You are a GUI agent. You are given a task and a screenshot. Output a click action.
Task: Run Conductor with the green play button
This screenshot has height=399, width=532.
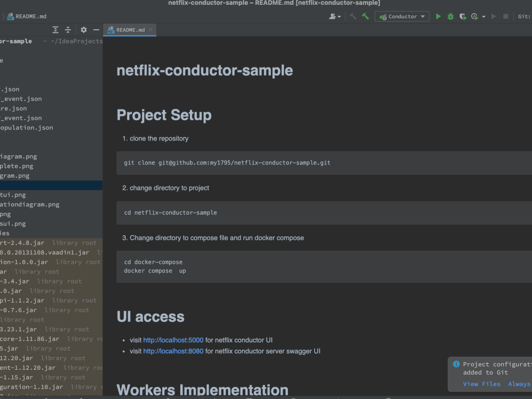point(438,16)
